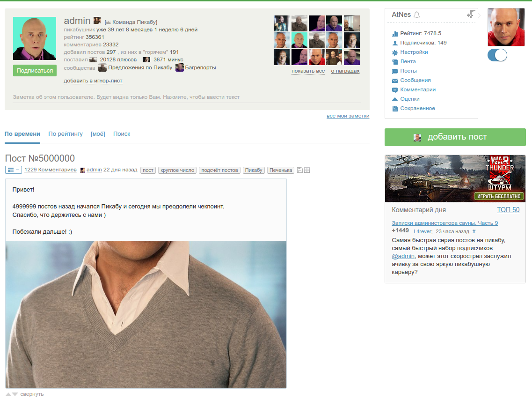532x400 pixels.
Task: Click the plus icon beside post tags
Action: click(x=307, y=170)
